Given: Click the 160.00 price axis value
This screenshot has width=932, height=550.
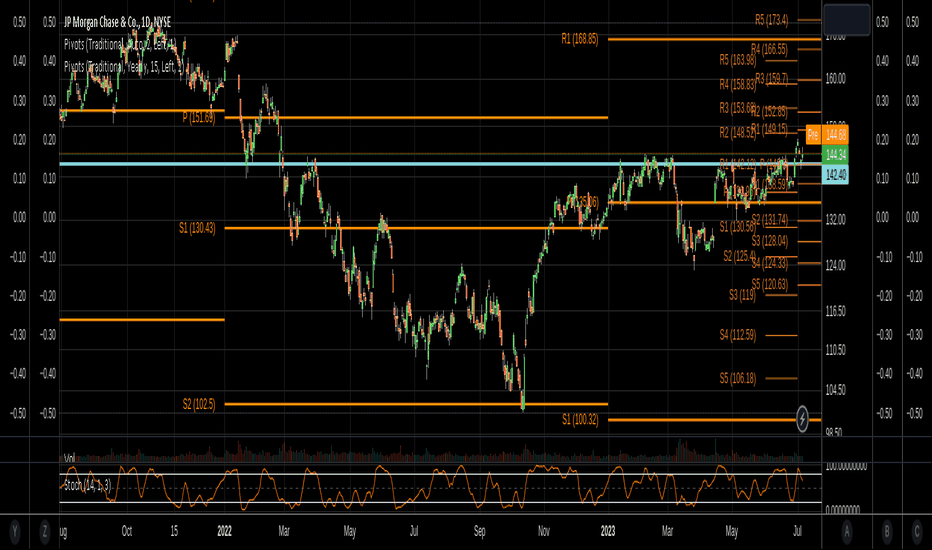Looking at the screenshot, I should (x=835, y=79).
